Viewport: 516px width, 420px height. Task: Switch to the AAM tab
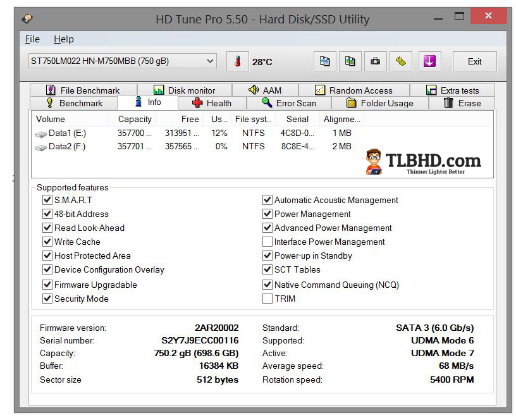click(265, 90)
